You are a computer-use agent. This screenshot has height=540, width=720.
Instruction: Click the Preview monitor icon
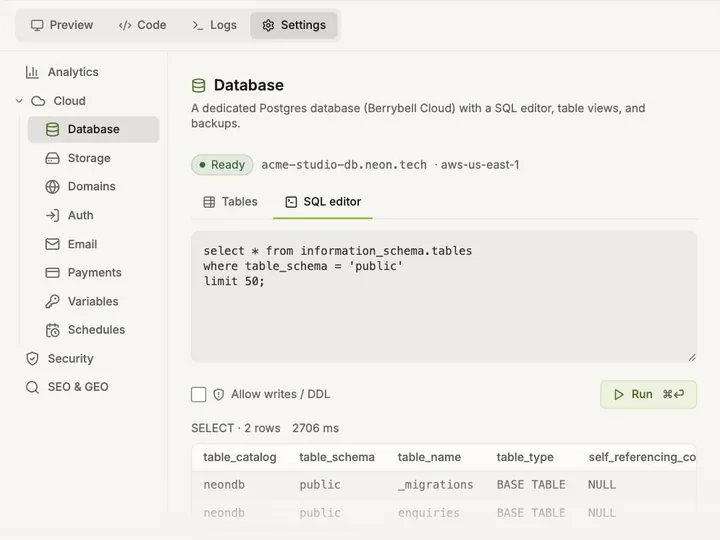(37, 25)
